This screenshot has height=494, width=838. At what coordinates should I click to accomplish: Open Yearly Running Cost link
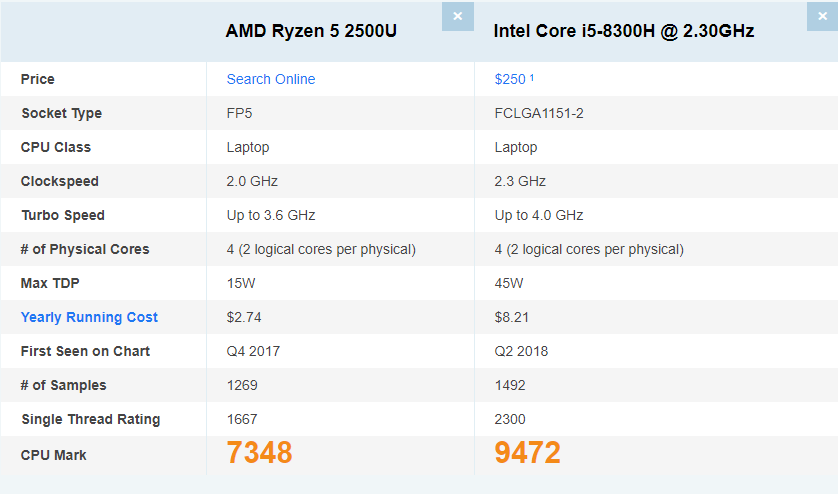pos(89,317)
